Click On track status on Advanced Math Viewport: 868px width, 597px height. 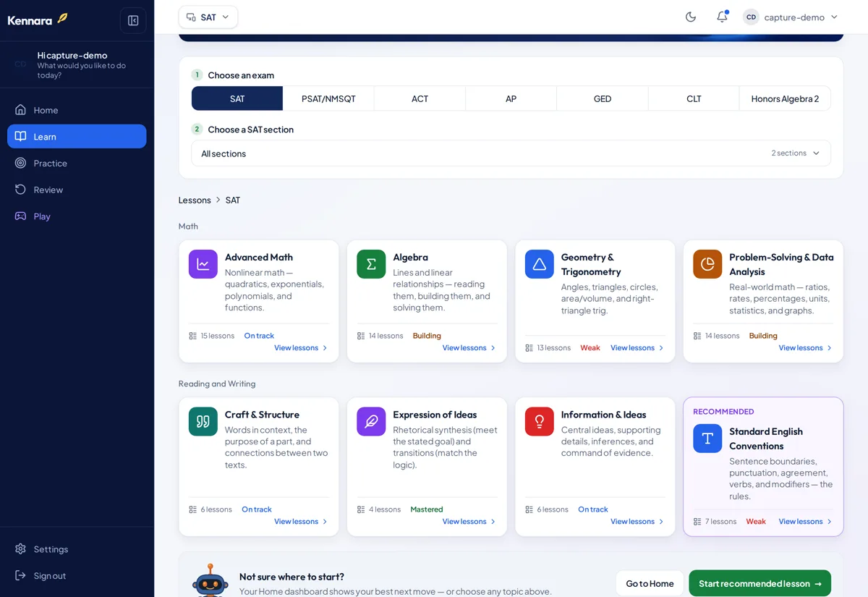[259, 336]
